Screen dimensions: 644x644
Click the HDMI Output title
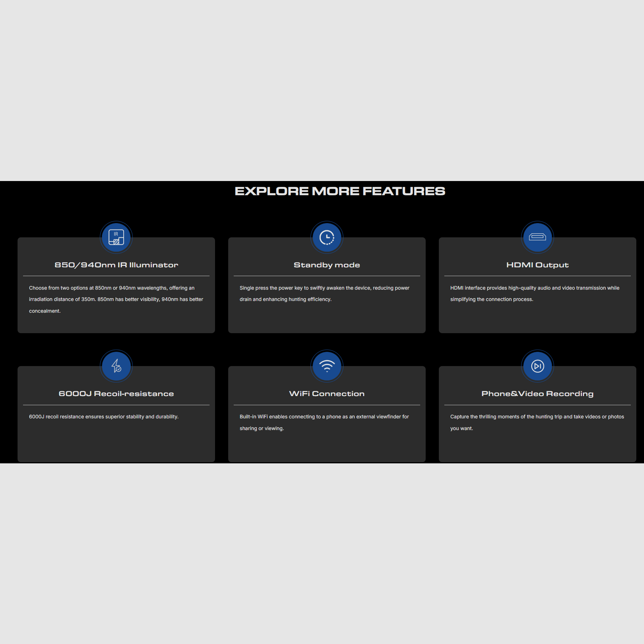(538, 265)
